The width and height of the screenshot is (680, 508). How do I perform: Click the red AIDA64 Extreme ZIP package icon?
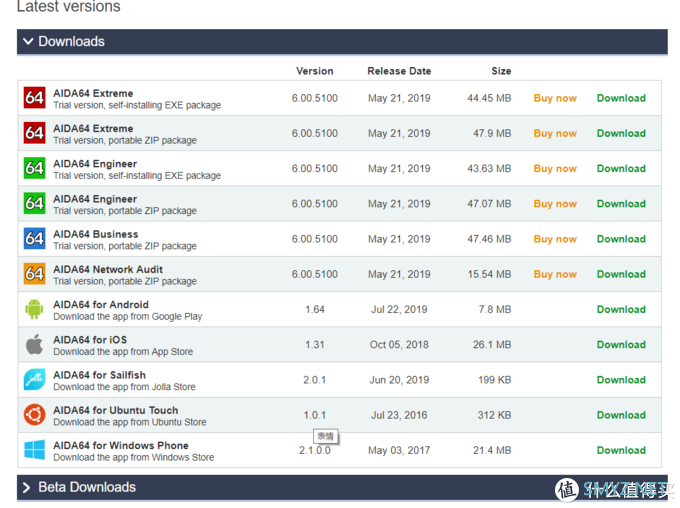pos(34,133)
